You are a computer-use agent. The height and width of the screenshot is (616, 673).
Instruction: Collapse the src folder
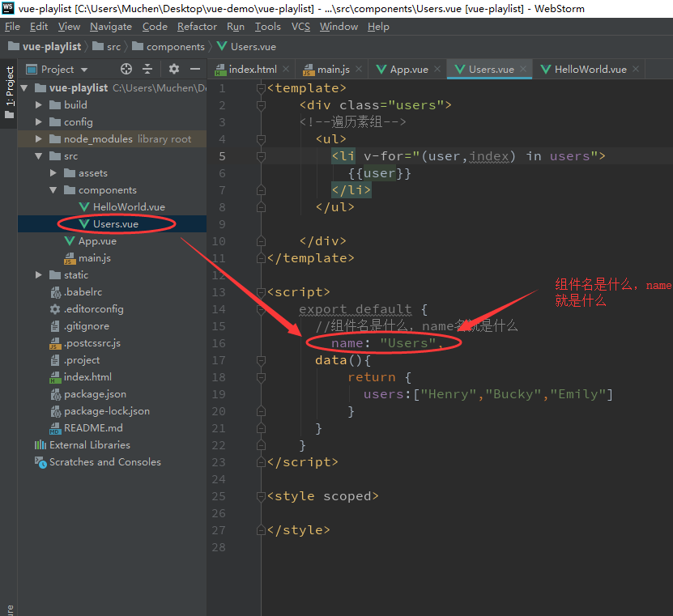pyautogui.click(x=39, y=156)
